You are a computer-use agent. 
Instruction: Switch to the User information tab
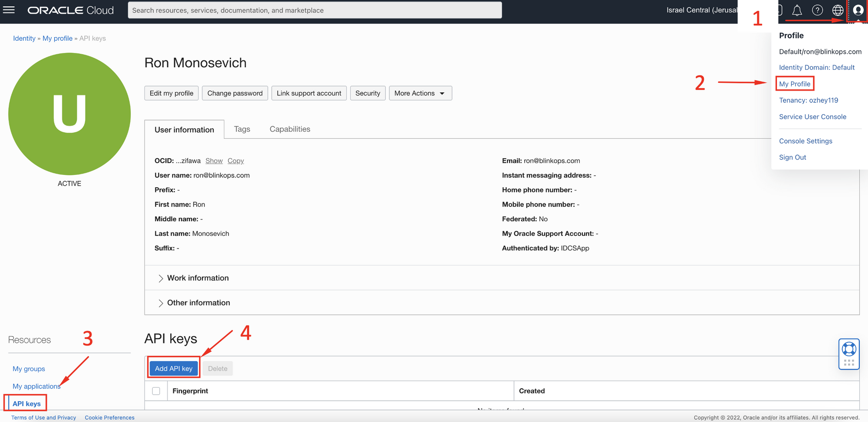click(184, 130)
